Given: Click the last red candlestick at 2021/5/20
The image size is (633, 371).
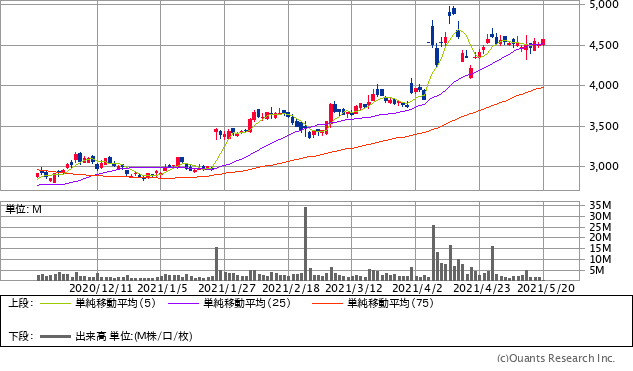Looking at the screenshot, I should point(543,42).
